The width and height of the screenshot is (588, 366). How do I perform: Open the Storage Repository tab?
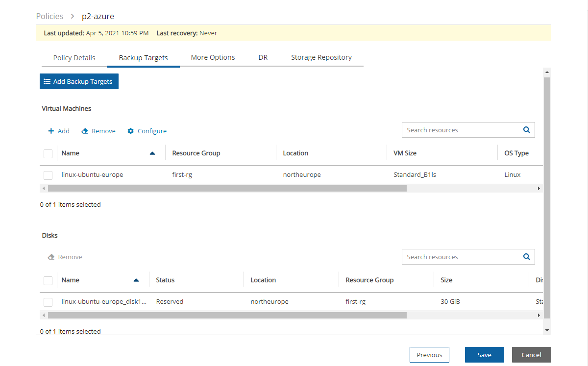click(321, 57)
